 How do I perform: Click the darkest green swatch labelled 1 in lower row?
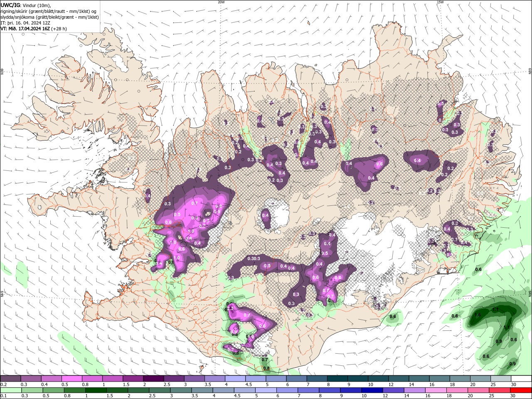pos(96,390)
